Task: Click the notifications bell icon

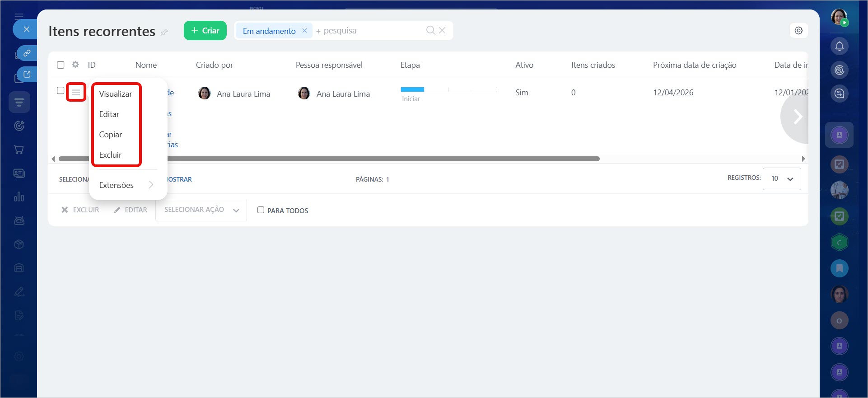Action: point(839,46)
